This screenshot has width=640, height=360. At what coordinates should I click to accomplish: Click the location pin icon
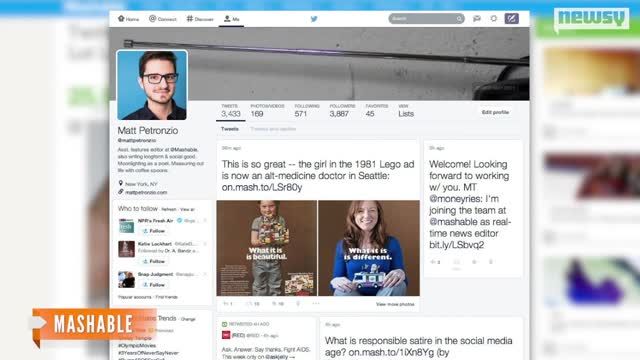pos(120,184)
